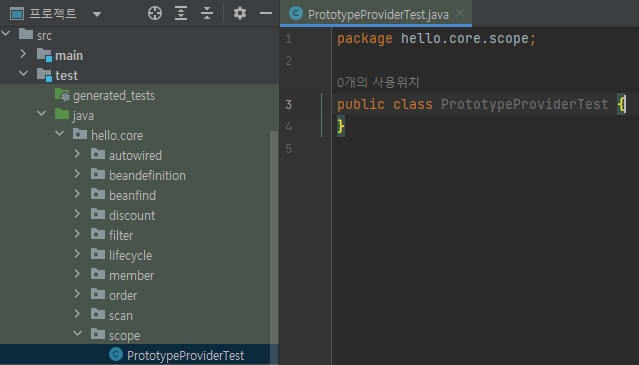Click the Expand All toolbar icon

[181, 13]
